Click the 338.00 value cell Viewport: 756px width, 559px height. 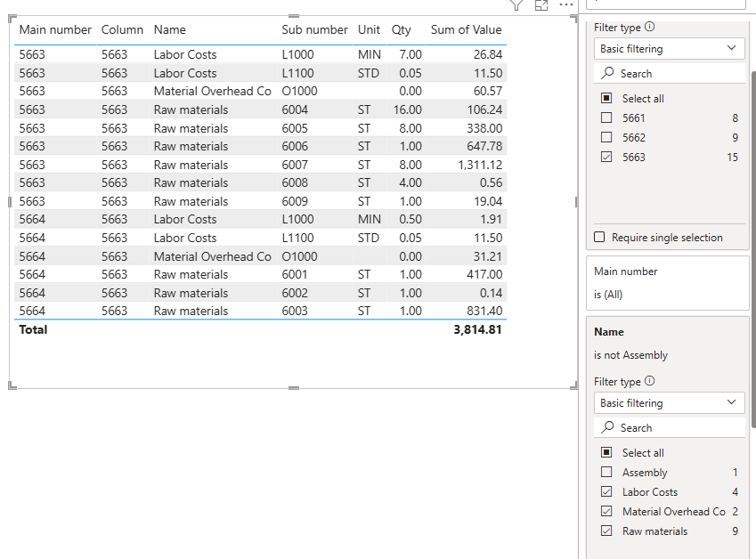(484, 128)
